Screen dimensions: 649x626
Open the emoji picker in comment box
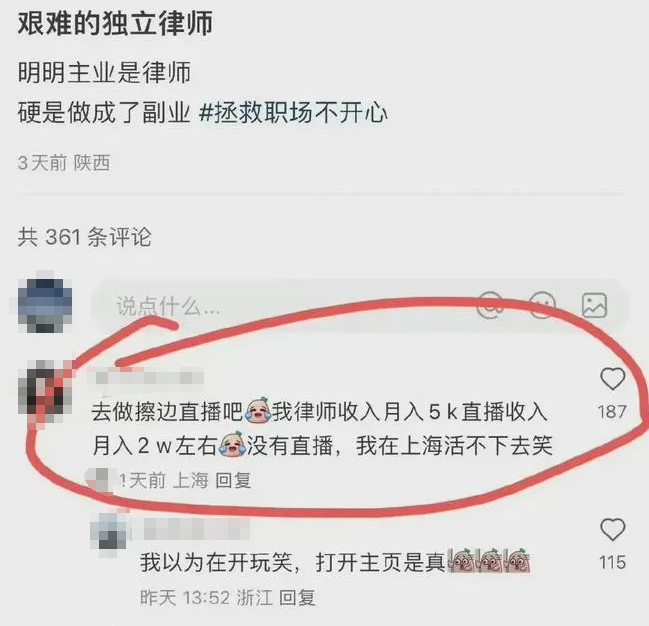pos(542,306)
